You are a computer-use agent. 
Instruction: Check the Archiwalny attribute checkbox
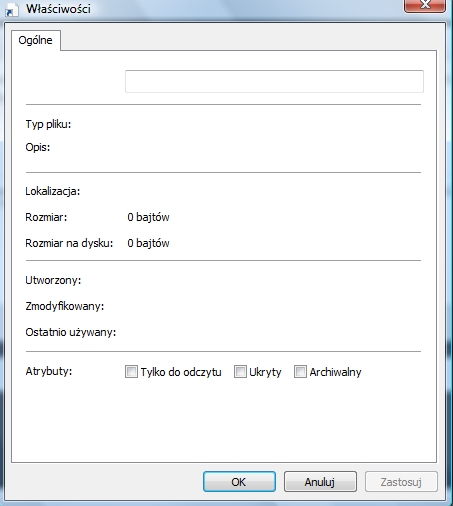[x=300, y=371]
